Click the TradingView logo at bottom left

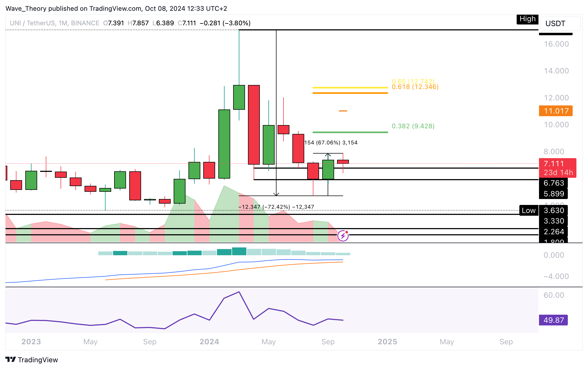(x=32, y=360)
